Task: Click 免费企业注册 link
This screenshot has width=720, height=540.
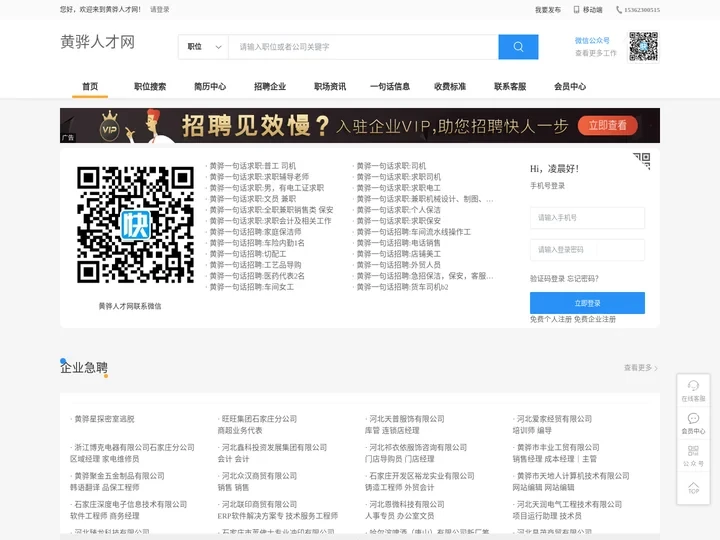Action: 595,319
